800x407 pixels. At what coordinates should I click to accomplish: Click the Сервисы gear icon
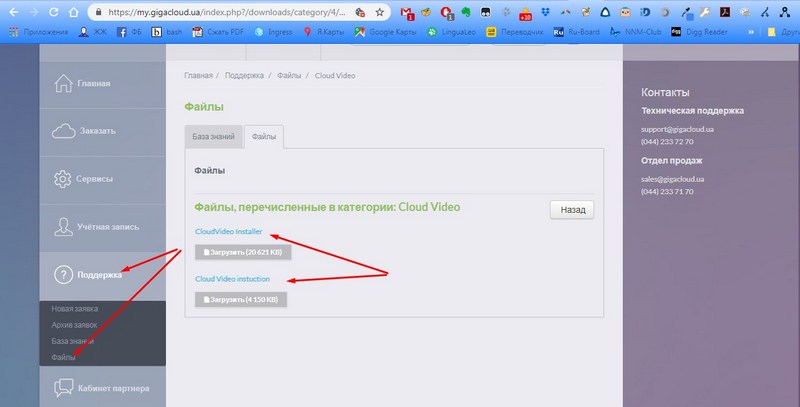click(63, 179)
